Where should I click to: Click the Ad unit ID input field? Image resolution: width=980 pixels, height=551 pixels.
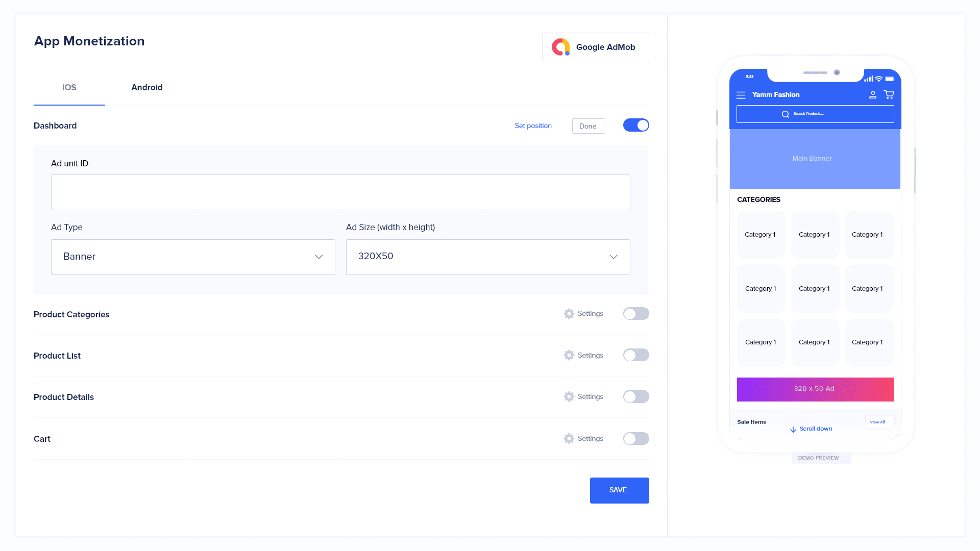coord(340,192)
